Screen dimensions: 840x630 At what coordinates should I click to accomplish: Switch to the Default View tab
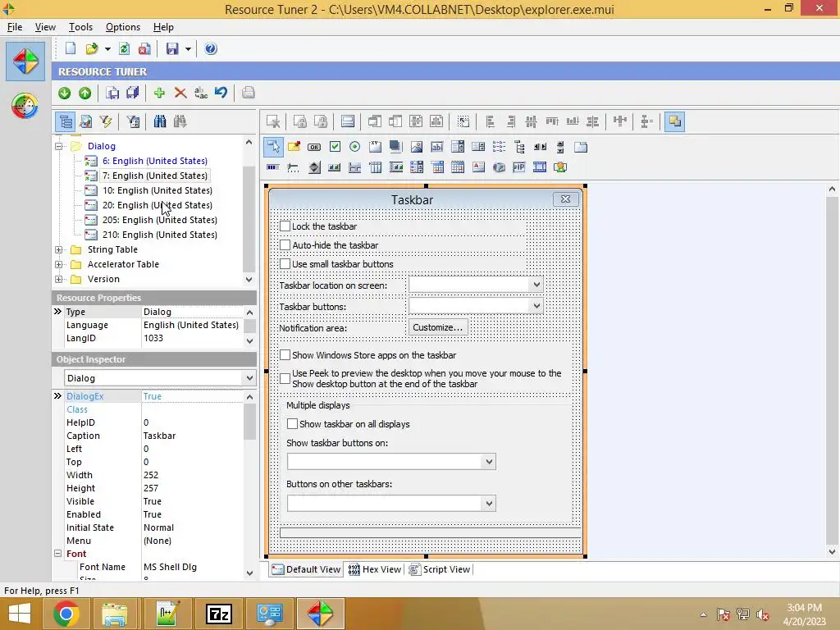pyautogui.click(x=306, y=569)
